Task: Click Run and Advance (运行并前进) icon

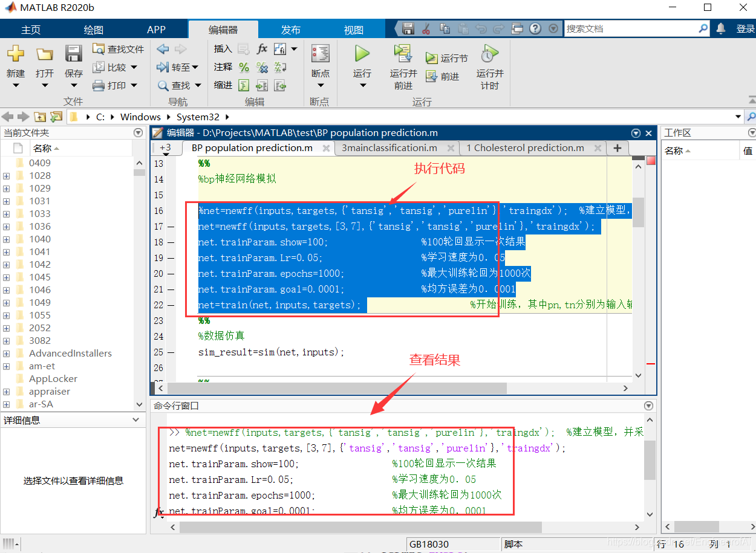Action: (x=403, y=54)
